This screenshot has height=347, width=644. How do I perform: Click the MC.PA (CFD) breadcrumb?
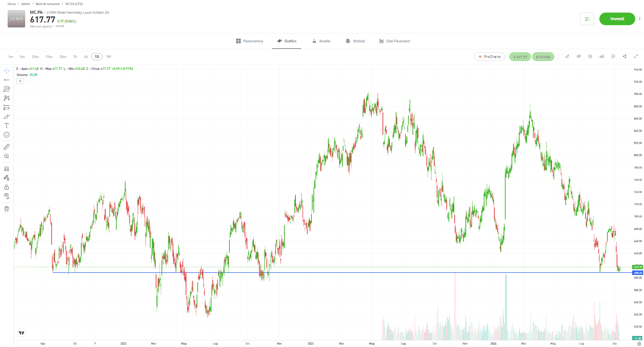[x=74, y=4]
